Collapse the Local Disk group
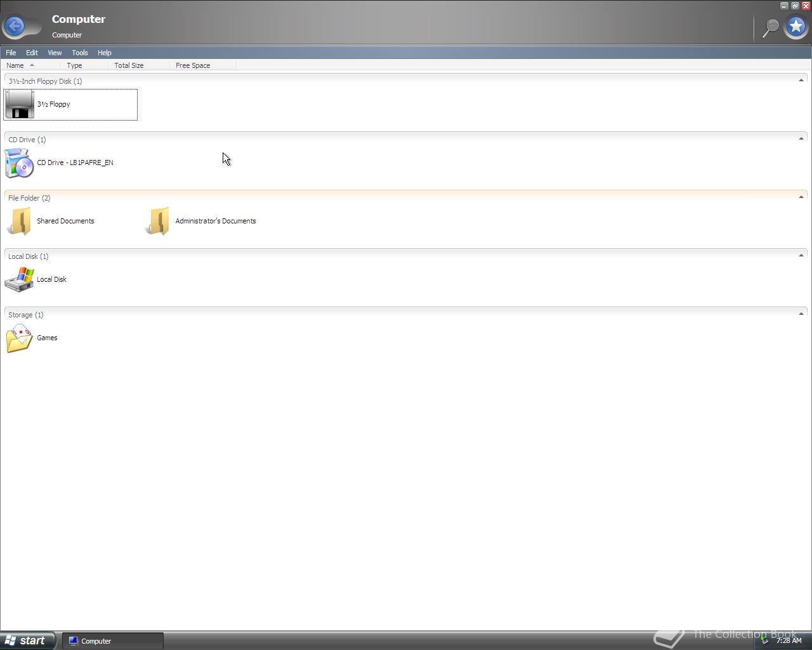The height and width of the screenshot is (650, 812). (x=801, y=255)
